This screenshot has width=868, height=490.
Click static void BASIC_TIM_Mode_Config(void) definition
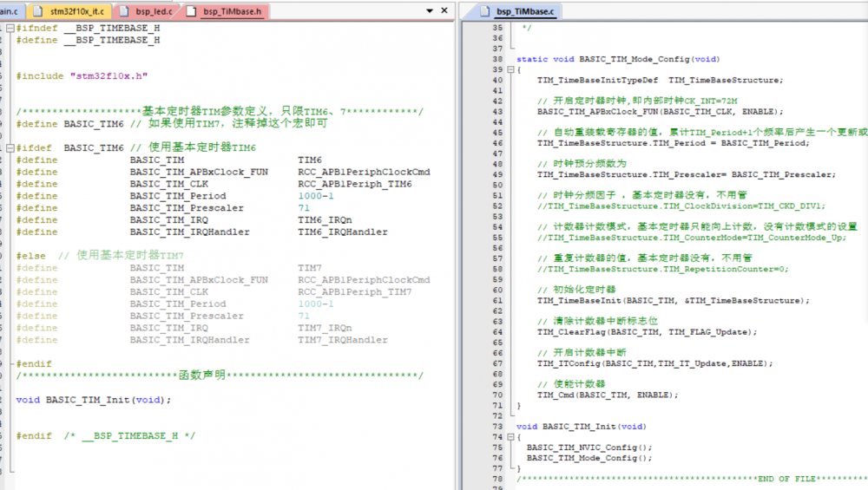tap(618, 59)
